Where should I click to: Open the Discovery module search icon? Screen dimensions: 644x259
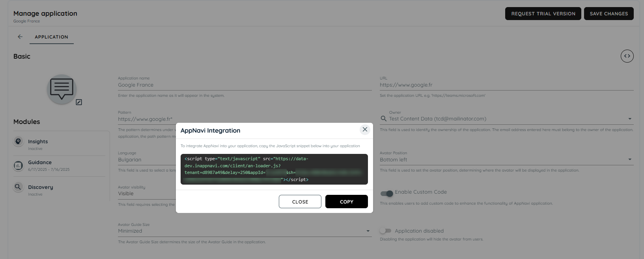(x=18, y=187)
